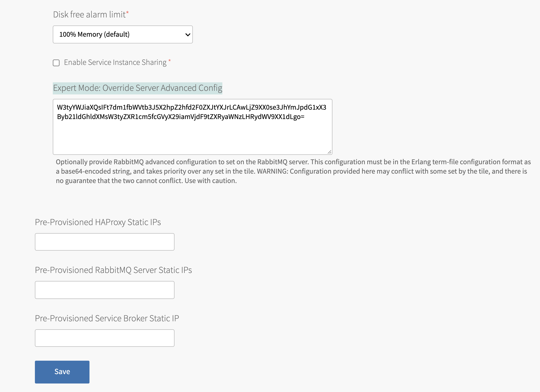Click the Pre-Provisioned HAProxy Static IPs label

click(98, 222)
